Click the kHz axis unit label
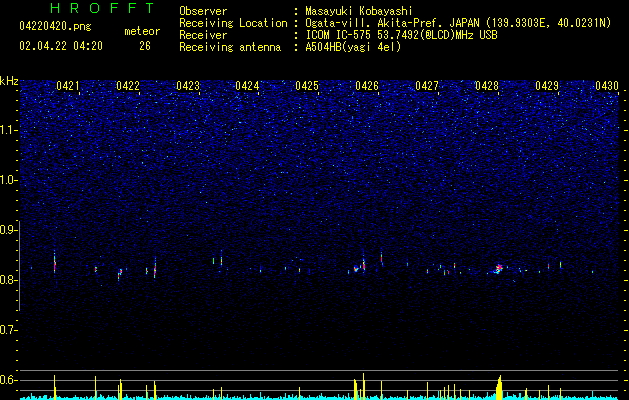629x400 pixels. coord(9,81)
